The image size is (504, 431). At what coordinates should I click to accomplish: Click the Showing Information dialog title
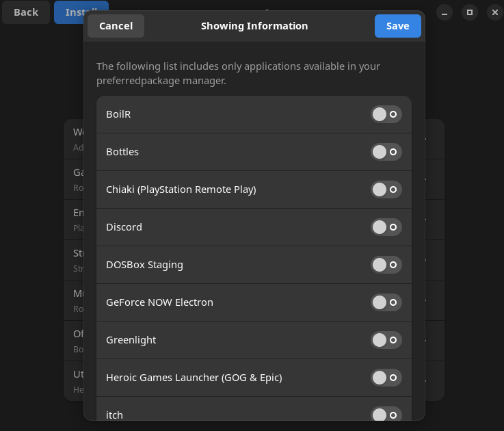254,26
